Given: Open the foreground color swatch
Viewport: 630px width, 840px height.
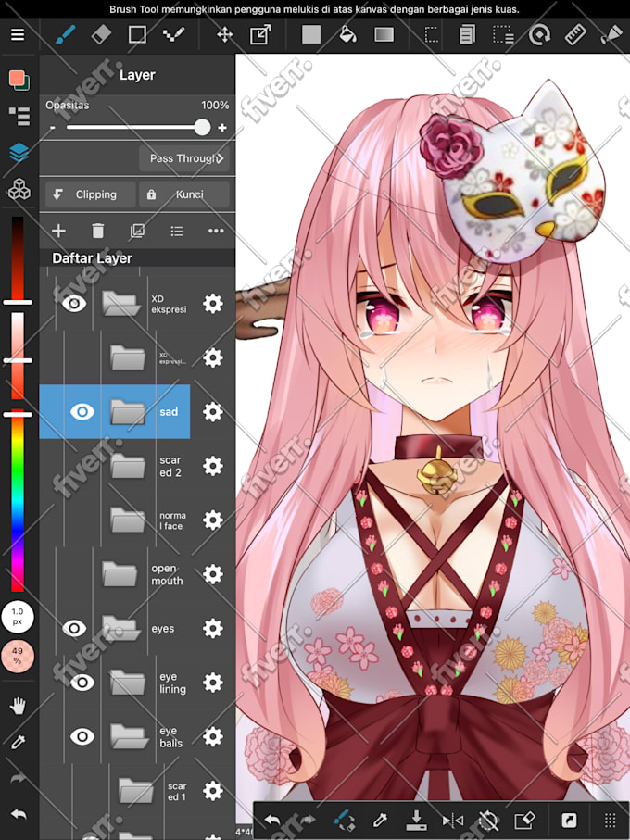Looking at the screenshot, I should (x=17, y=78).
